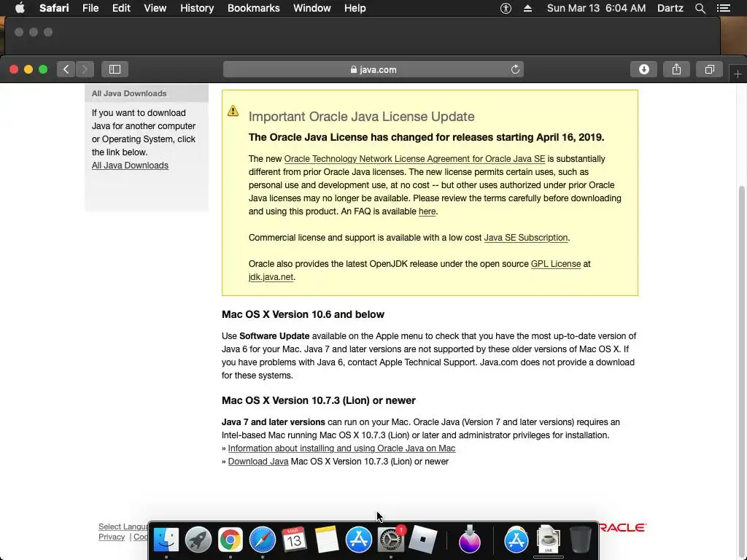The image size is (747, 560).
Task: Open the Java SE Subscription link
Action: [x=525, y=238]
